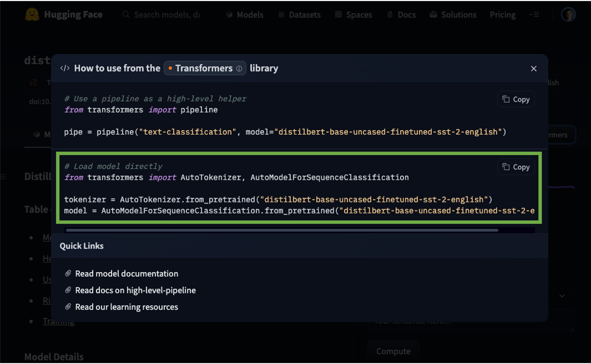Close the Transformers usage dialog
Viewport: 591px width, 364px height.
point(533,69)
